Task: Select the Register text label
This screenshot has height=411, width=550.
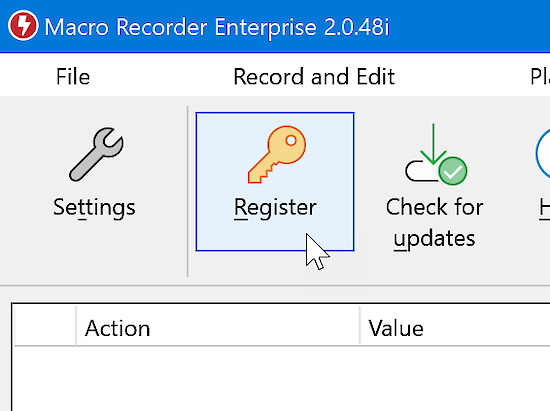Action: tap(275, 208)
